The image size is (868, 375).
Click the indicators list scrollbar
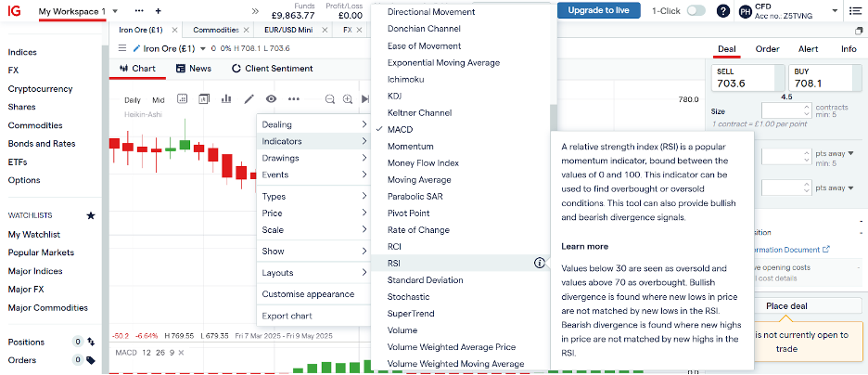point(552,118)
